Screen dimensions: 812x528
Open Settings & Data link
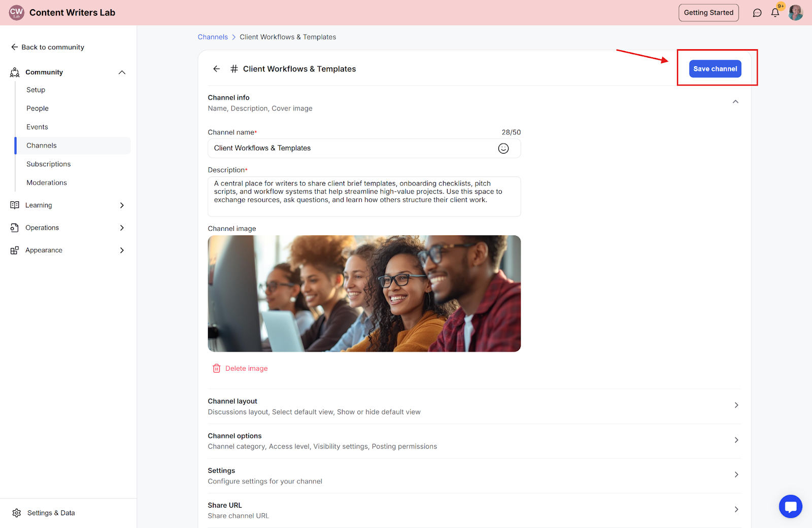point(51,513)
